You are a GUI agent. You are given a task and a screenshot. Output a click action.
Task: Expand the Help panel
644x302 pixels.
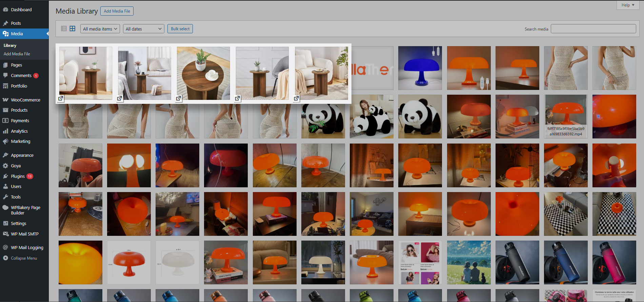click(628, 5)
